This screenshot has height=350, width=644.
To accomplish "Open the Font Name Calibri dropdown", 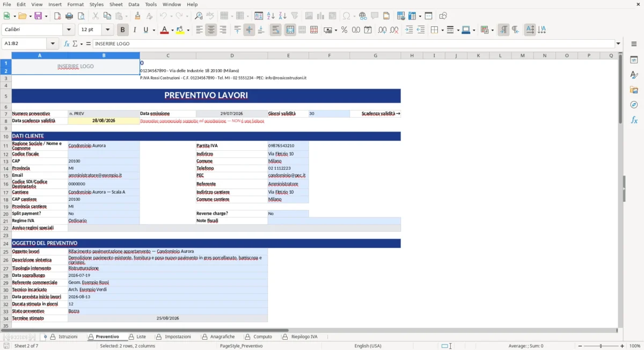I will click(69, 30).
